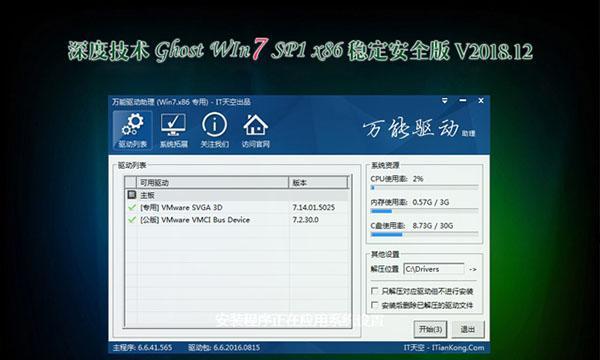The height and width of the screenshot is (360, 600).
Task: Open the 驱动列表 gear icon tab
Action: 132,130
